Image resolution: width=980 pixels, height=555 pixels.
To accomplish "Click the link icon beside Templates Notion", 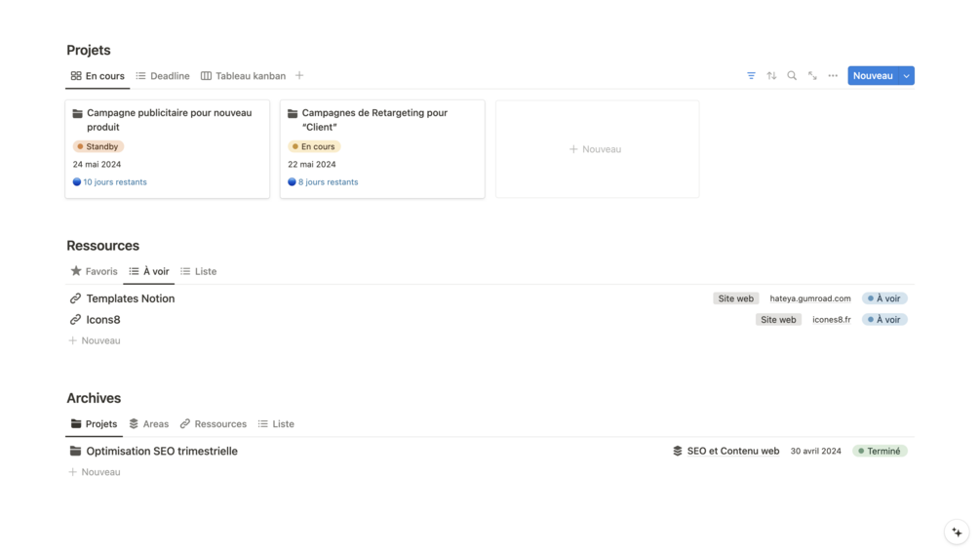I will (75, 298).
